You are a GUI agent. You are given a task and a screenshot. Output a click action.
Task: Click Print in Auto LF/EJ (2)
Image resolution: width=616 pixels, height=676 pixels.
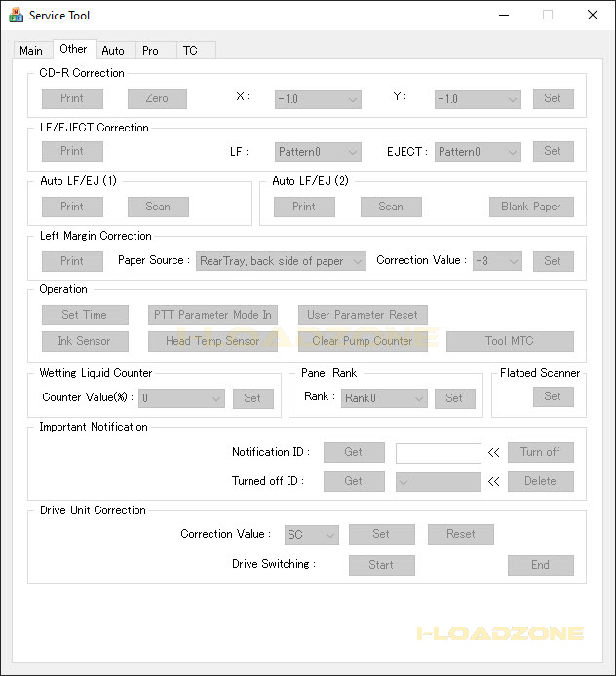point(304,207)
